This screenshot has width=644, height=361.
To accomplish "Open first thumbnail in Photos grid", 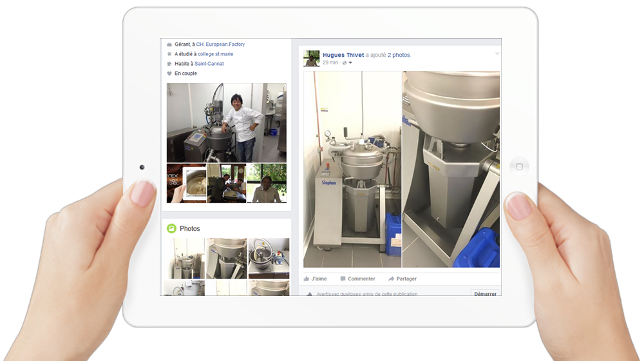I will (184, 258).
